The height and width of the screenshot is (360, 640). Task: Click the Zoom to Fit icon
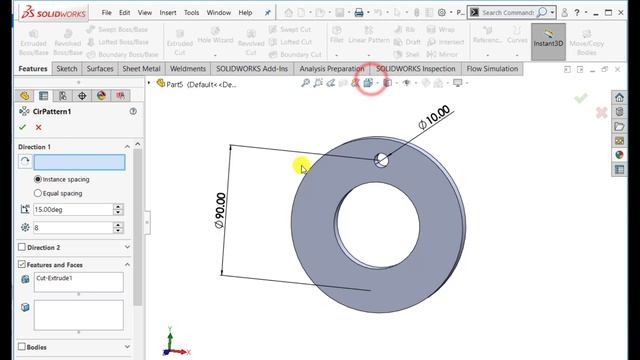point(305,83)
